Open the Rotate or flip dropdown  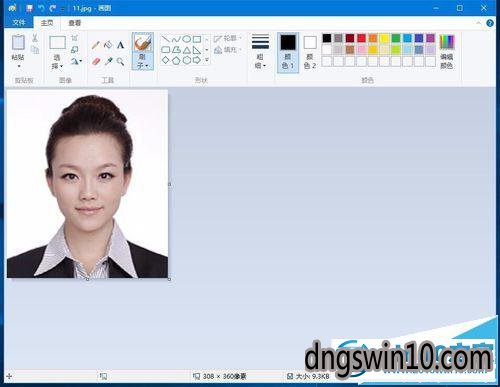point(76,61)
